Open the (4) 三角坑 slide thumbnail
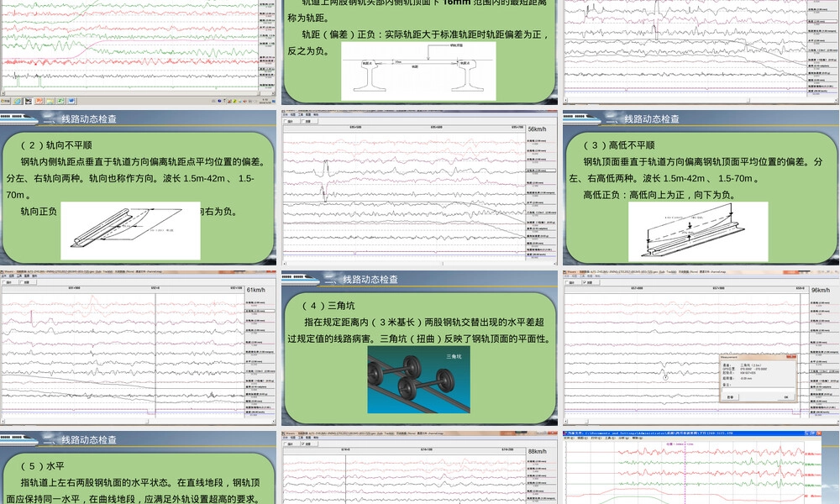 pos(419,348)
